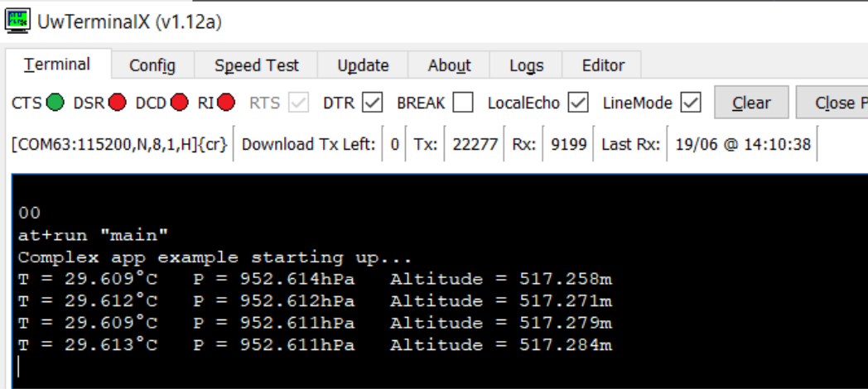This screenshot has height=389, width=868.
Task: Switch to the Editor tab
Action: click(x=603, y=65)
